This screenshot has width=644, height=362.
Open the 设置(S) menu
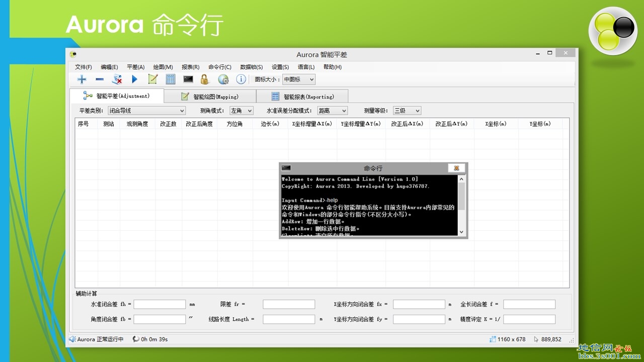(x=280, y=67)
